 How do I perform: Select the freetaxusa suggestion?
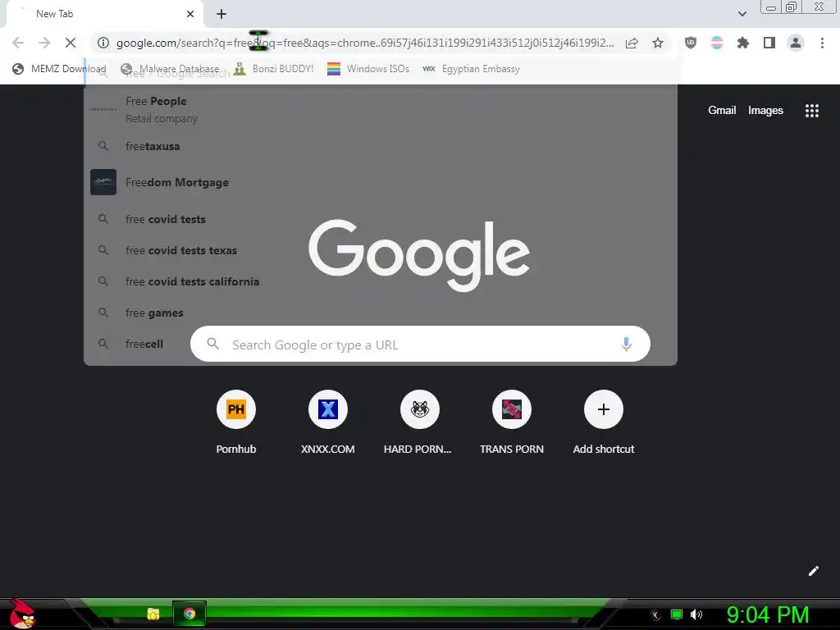[381, 146]
